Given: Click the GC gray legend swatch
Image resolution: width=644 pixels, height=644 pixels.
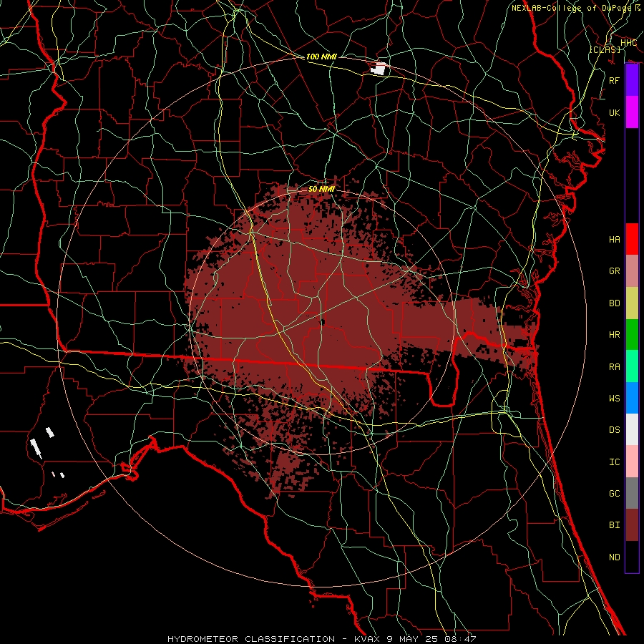Looking at the screenshot, I should (x=632, y=493).
